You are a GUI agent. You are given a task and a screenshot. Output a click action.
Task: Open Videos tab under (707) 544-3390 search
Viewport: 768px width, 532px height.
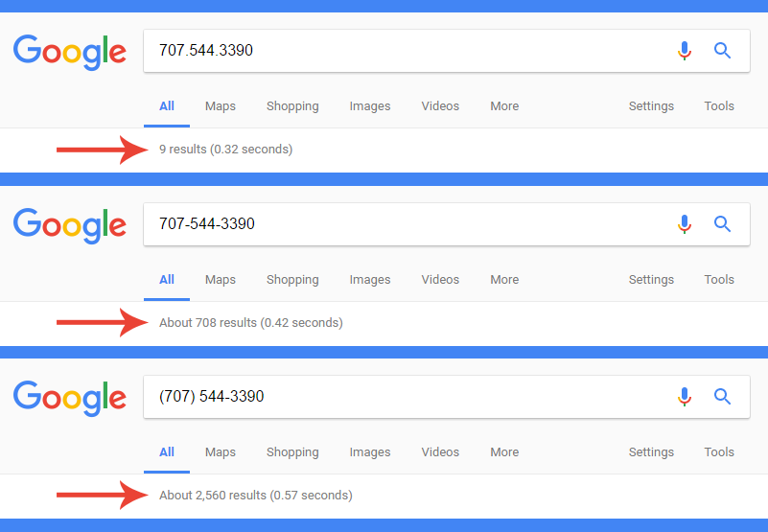pos(440,452)
